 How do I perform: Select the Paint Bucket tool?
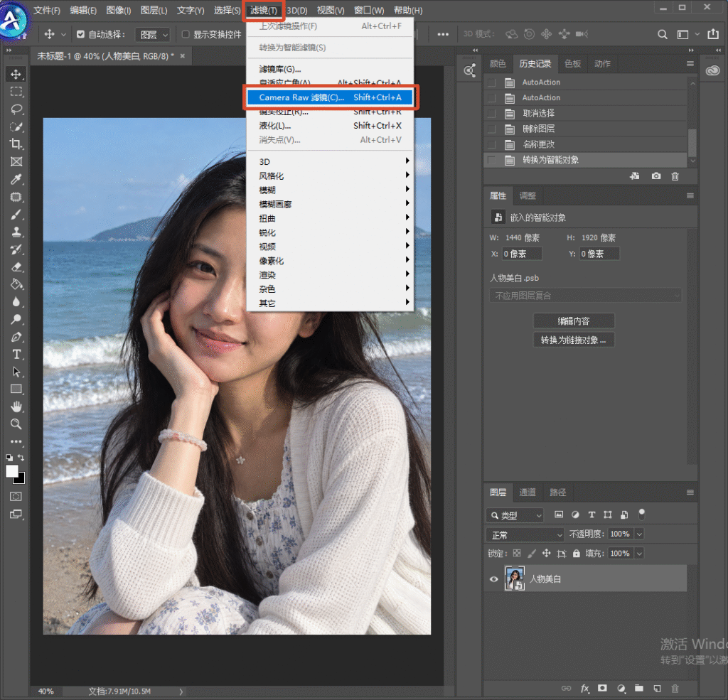[x=16, y=284]
